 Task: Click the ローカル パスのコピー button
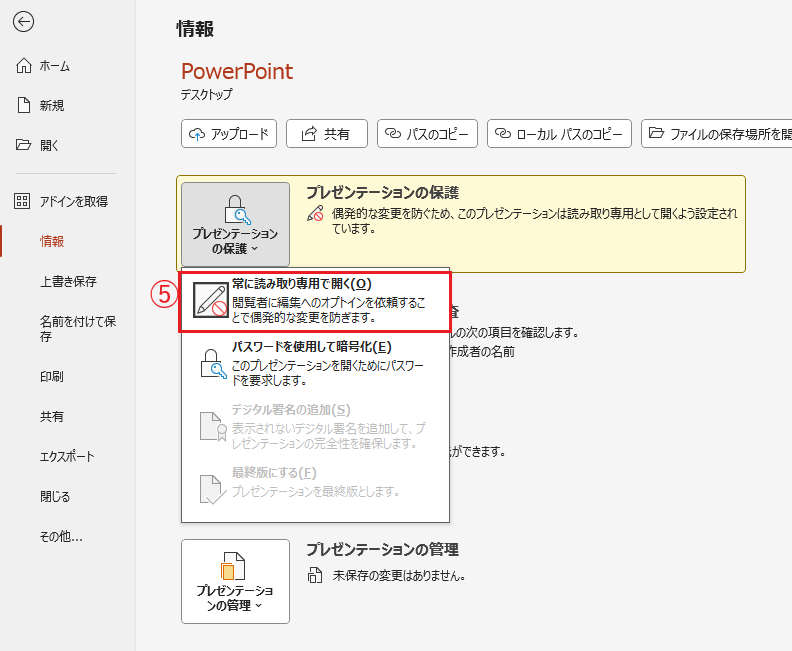pos(559,134)
